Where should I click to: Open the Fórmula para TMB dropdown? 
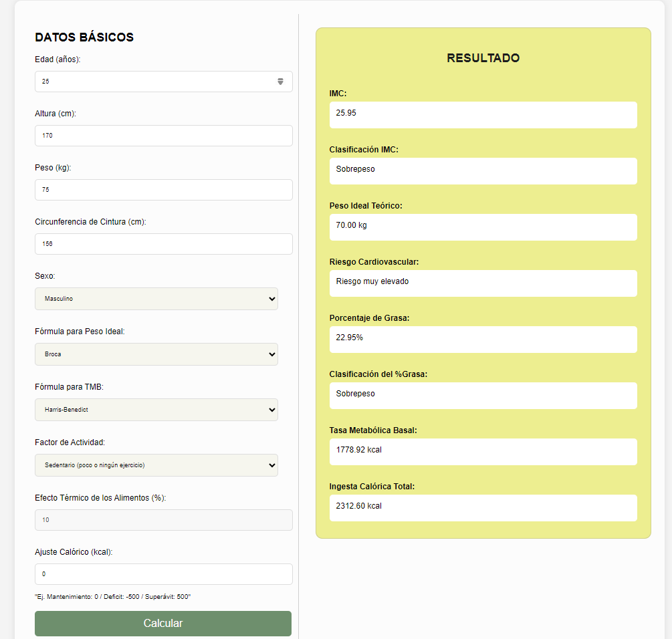tap(156, 410)
